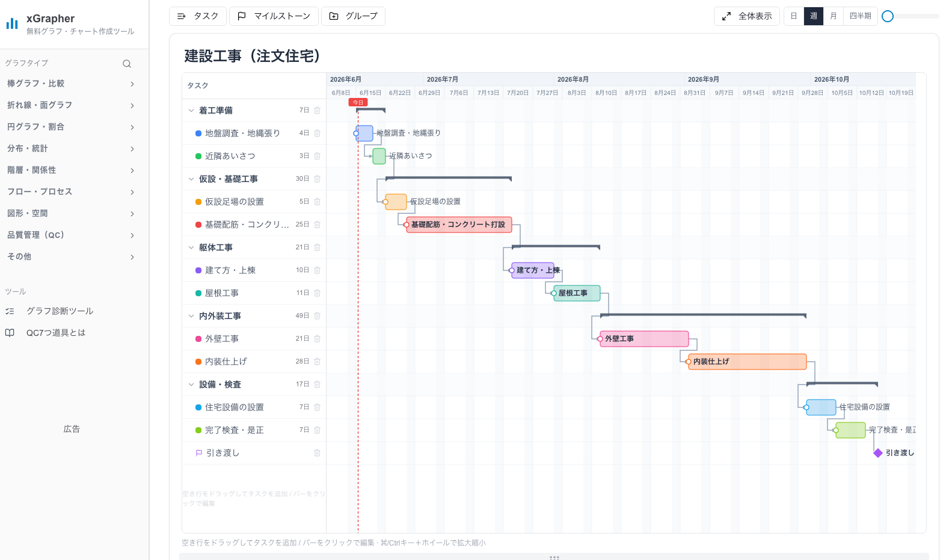This screenshot has height=560, width=952.
Task: Click the blue color dot for 地盤調査・地縄張り
Action: point(198,133)
